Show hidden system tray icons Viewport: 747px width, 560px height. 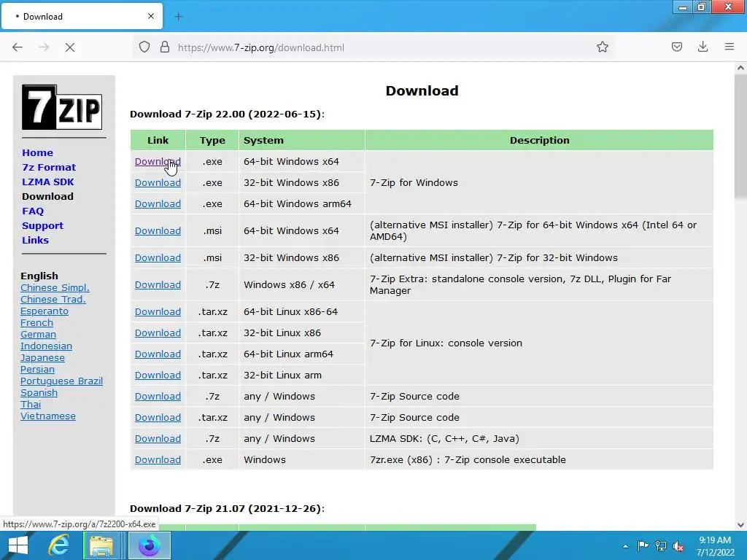(x=625, y=546)
